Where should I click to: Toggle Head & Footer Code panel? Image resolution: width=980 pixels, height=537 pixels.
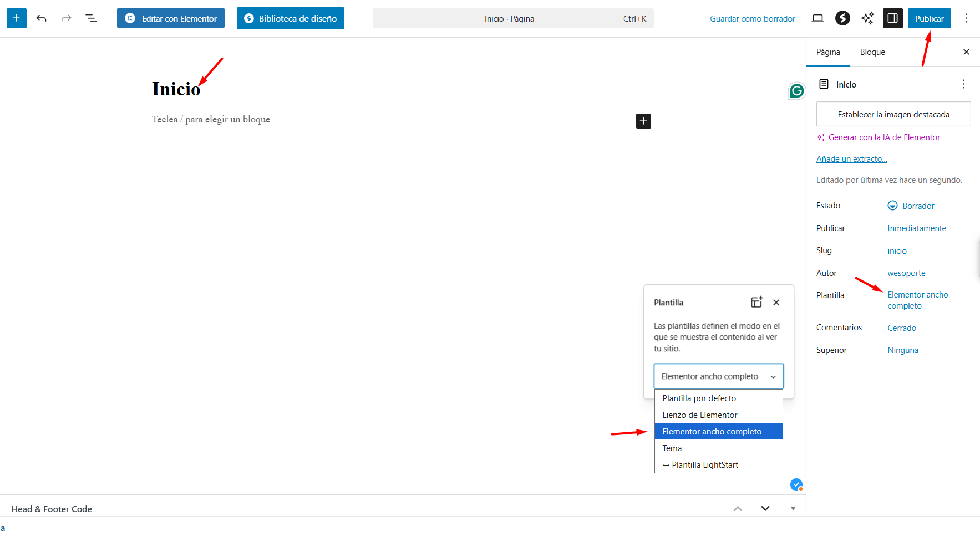point(793,509)
